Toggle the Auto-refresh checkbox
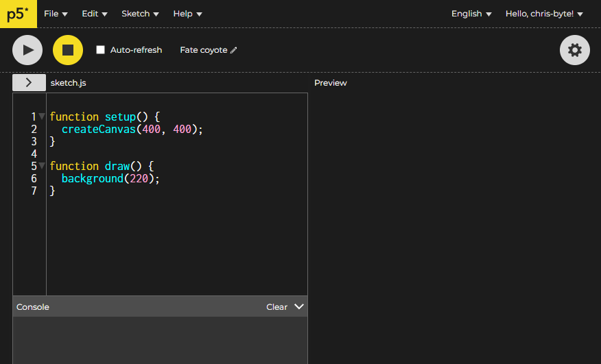 tap(101, 50)
